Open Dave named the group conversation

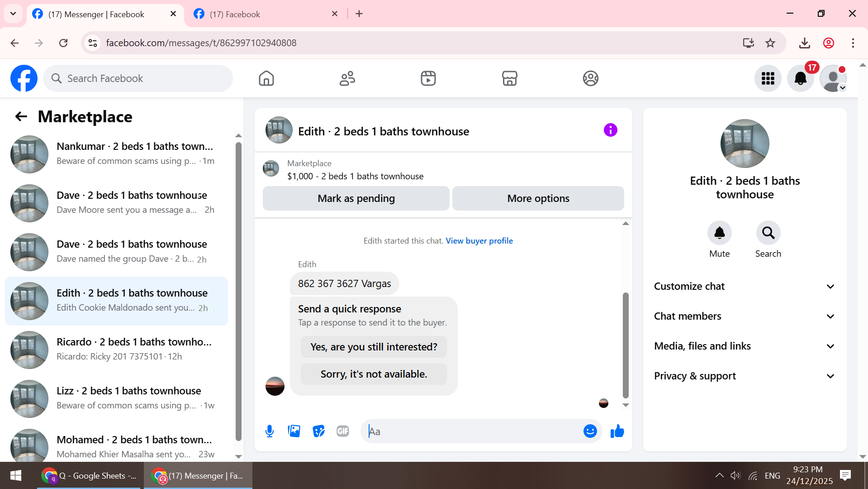click(x=117, y=252)
